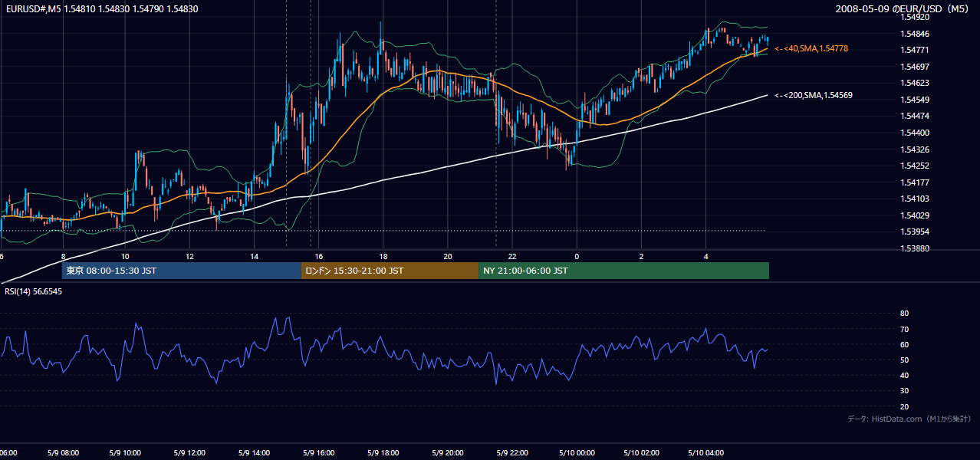The width and height of the screenshot is (980, 460).
Task: Click price axis value 1.54549
Action: coord(915,100)
